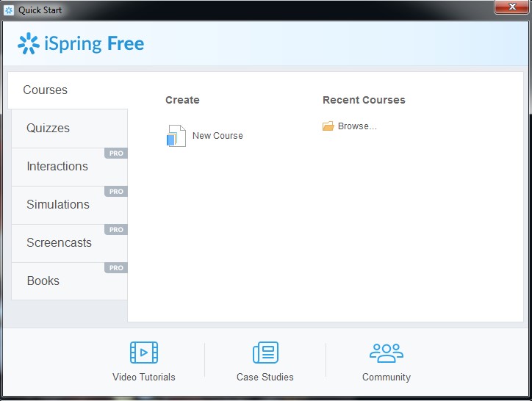Open the Interactions tab
Image resolution: width=532 pixels, height=401 pixels.
click(70, 167)
